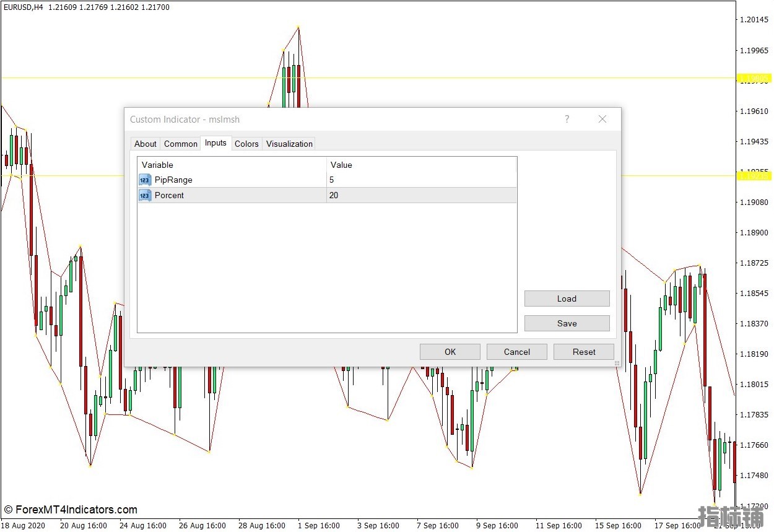
Task: Close the Custom Indicator dialog
Action: point(602,120)
